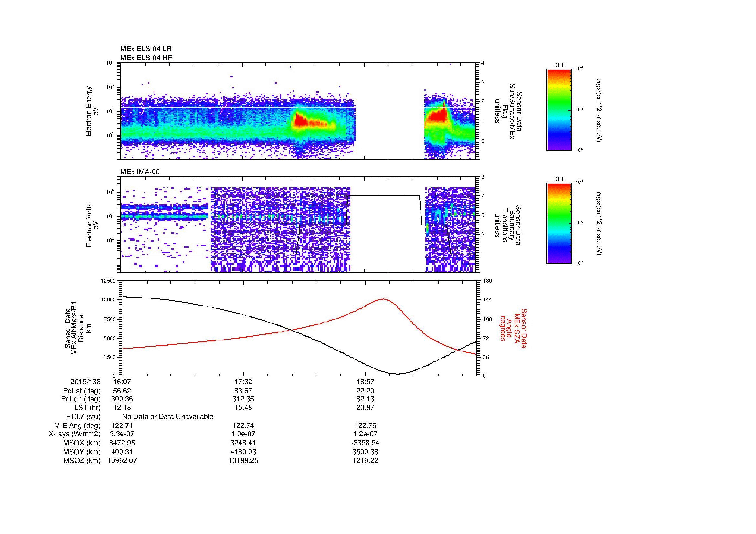Screen dimensions: 756x534
Task: Click the MSOY value 4189.03
Action: point(243,452)
